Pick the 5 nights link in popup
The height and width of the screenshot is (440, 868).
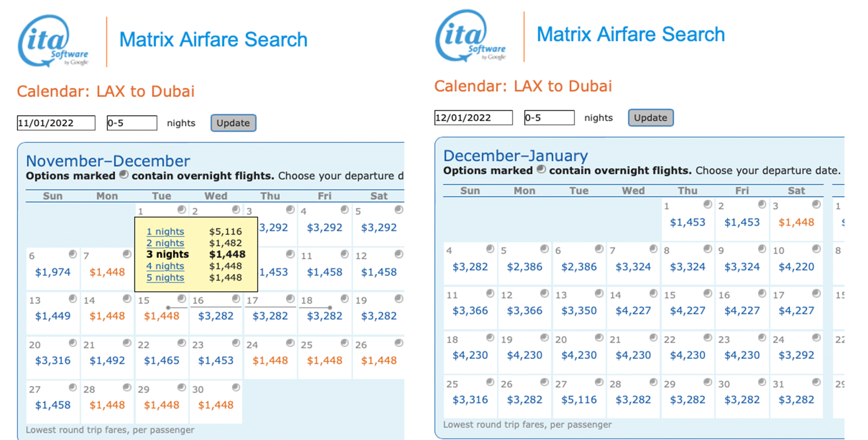coord(165,277)
